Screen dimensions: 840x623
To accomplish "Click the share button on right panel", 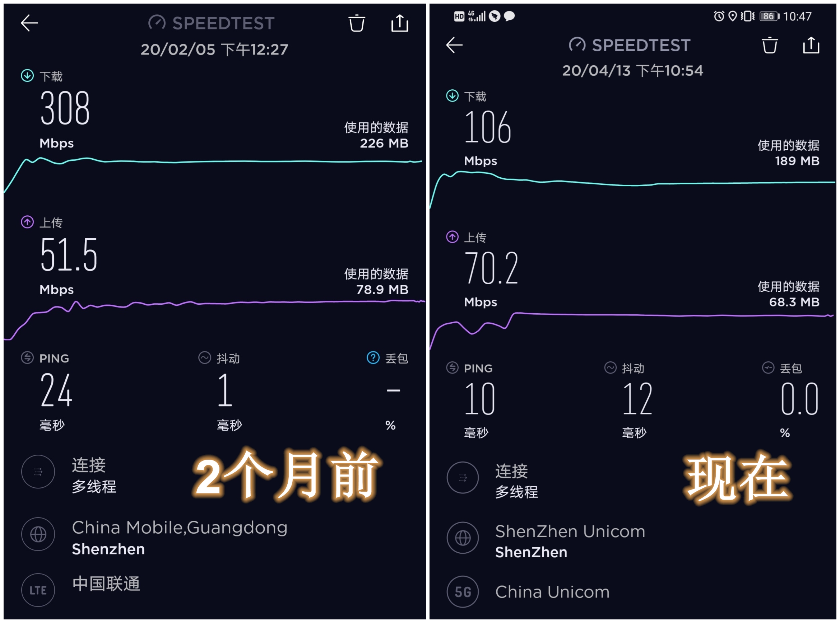I will [814, 44].
